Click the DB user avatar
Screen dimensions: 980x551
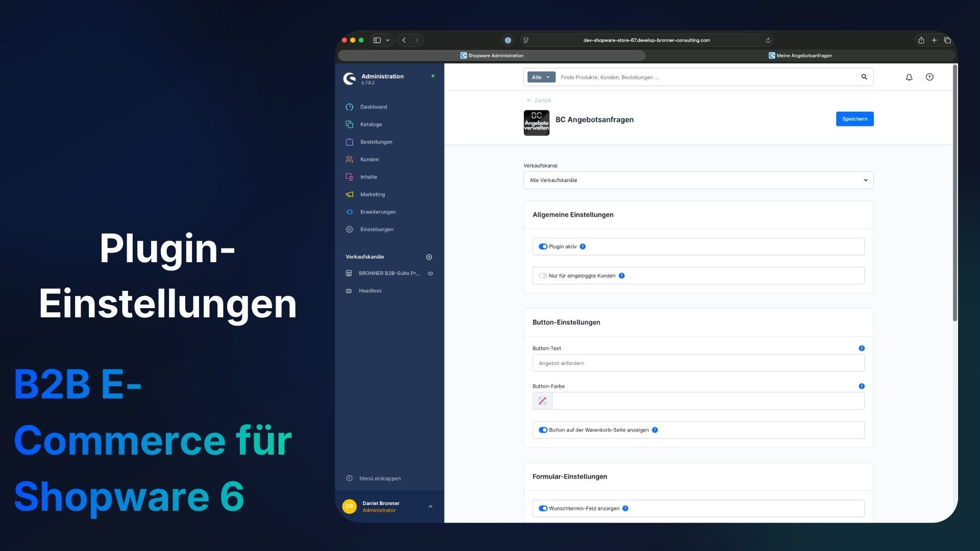[x=350, y=507]
